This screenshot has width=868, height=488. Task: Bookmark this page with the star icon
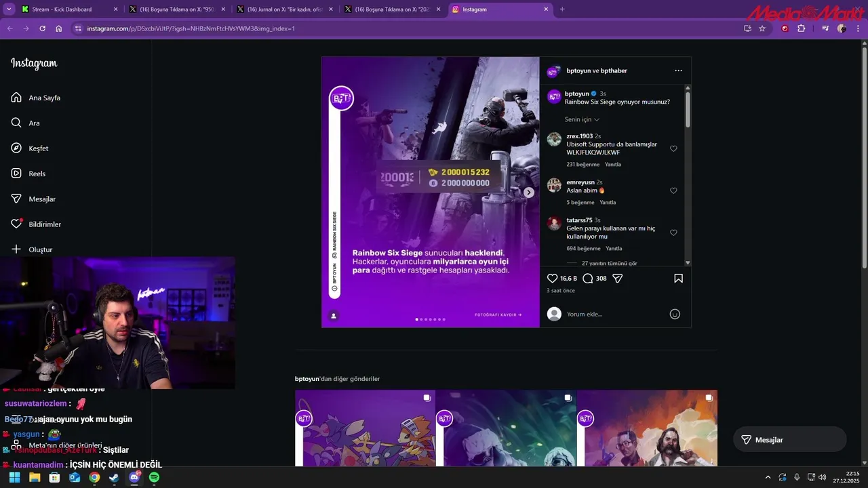coord(762,28)
